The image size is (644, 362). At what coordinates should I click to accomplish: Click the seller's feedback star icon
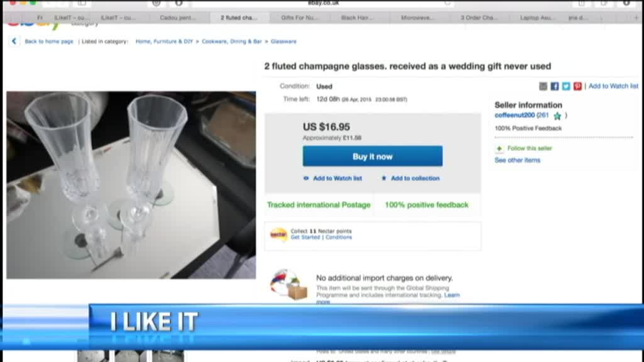pos(557,116)
